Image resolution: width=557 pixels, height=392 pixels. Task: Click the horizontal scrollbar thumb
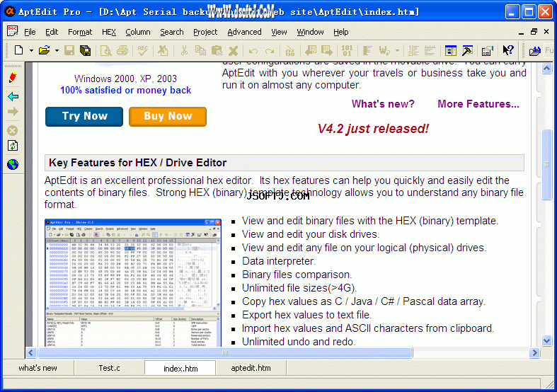225,352
